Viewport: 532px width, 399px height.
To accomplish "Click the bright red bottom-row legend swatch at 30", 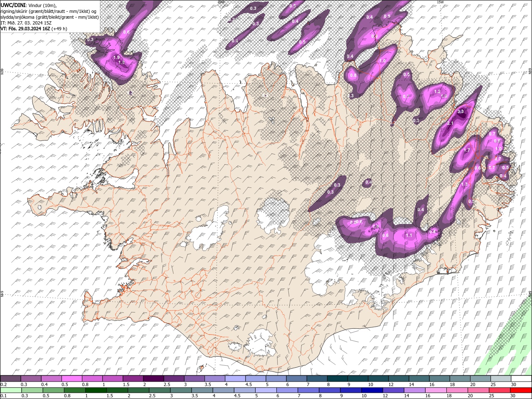I will click(521, 390).
